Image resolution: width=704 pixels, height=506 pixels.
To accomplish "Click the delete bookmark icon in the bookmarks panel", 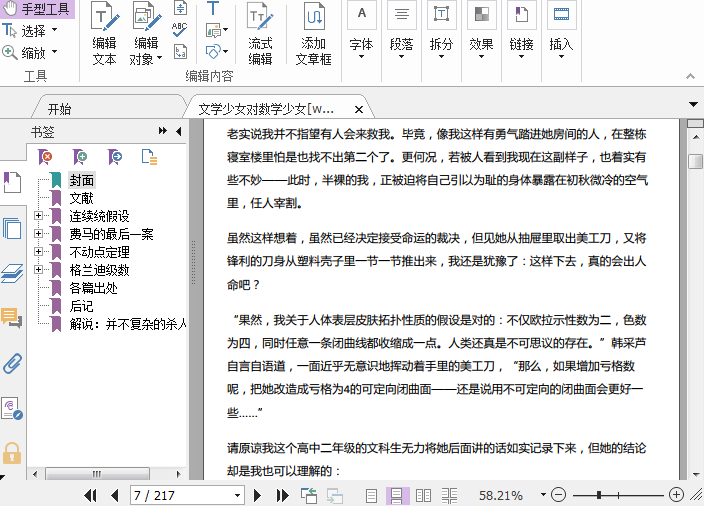I will point(46,156).
